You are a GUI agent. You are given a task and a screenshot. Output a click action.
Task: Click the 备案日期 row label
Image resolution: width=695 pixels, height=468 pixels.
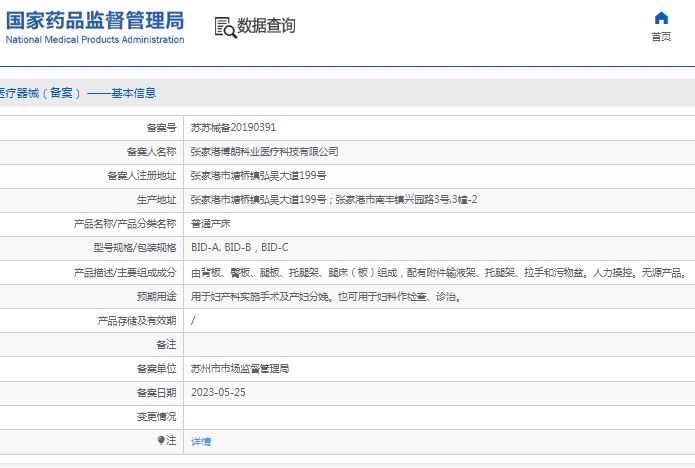(x=156, y=392)
